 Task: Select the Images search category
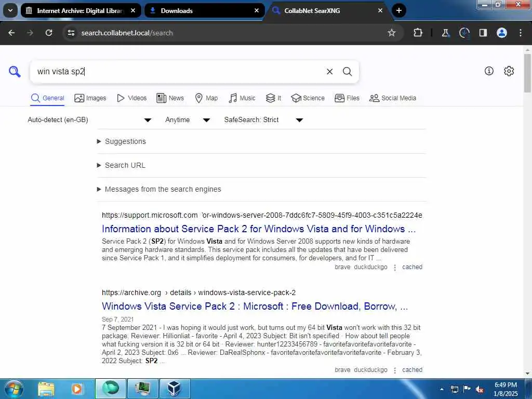[x=90, y=98]
